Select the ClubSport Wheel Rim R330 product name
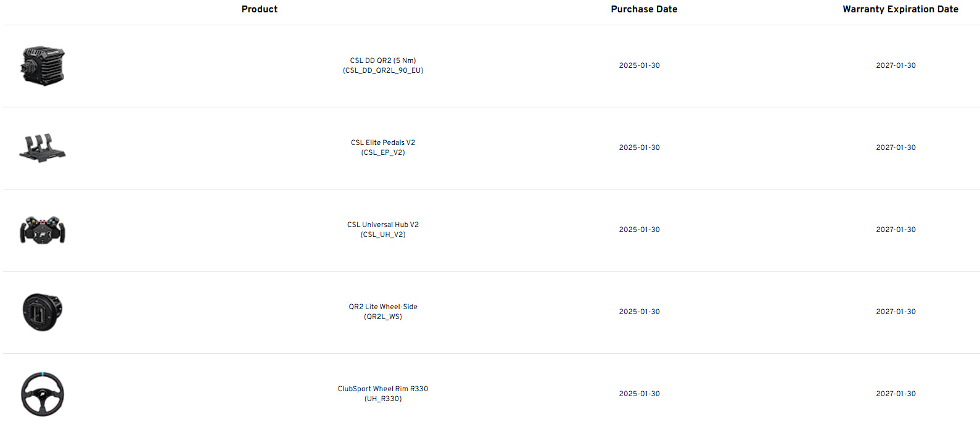This screenshot has width=980, height=427. (383, 389)
